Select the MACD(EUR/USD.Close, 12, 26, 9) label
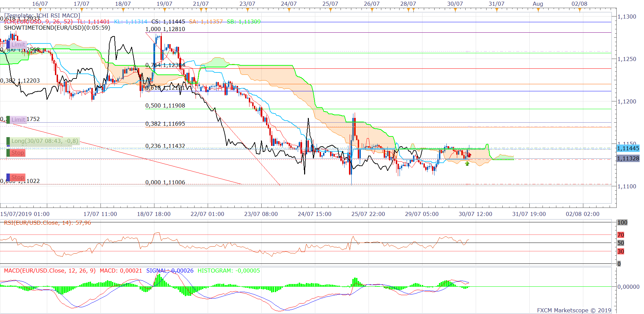This screenshot has height=314, width=644. (x=50, y=271)
